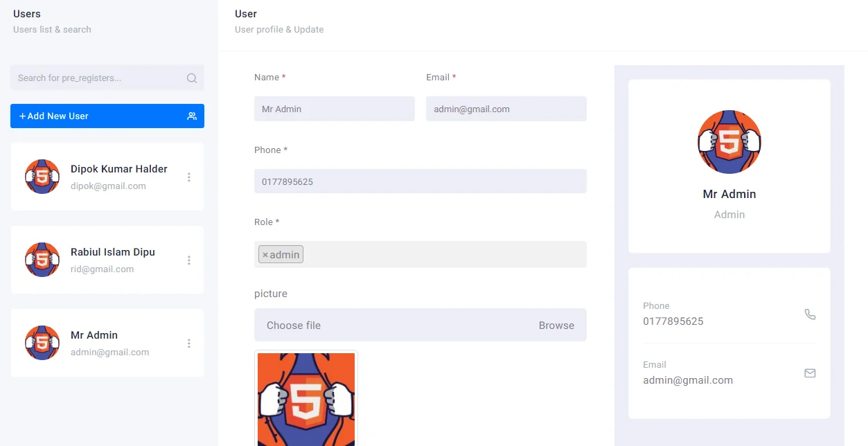
Task: Click Browse to choose a picture
Action: pyautogui.click(x=556, y=325)
